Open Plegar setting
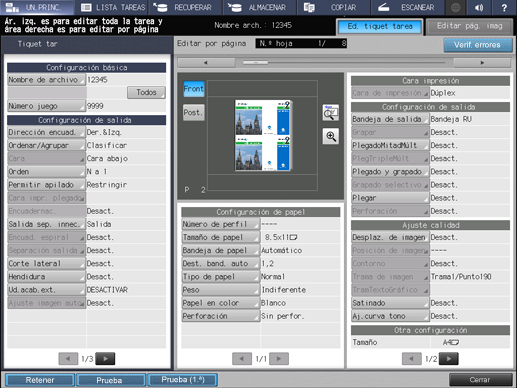 (390, 198)
